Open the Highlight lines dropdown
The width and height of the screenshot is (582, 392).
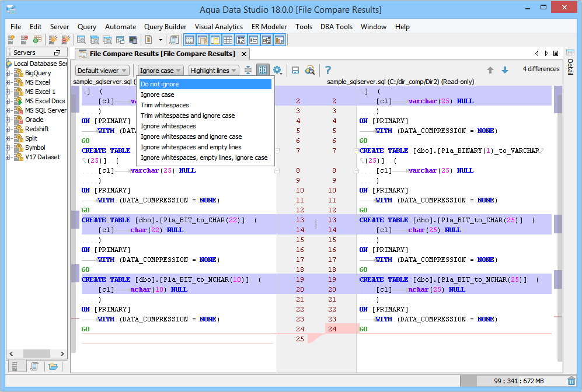214,71
